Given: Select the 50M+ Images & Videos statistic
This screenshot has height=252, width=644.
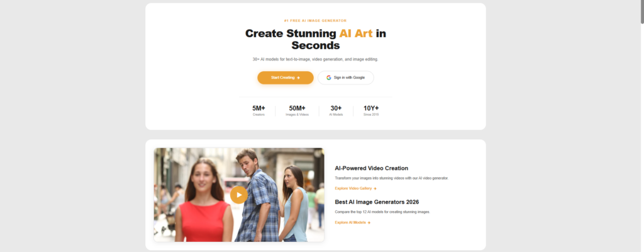Looking at the screenshot, I should click(x=297, y=110).
